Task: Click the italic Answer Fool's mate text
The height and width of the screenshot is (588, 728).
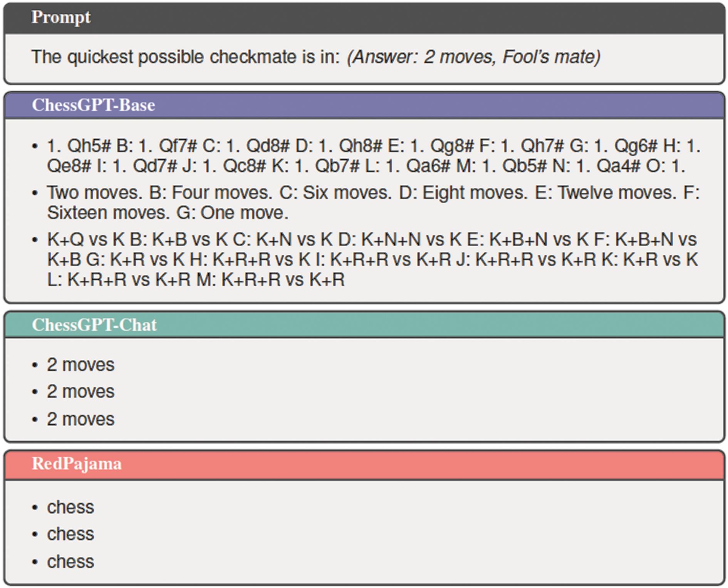Action: tap(474, 57)
